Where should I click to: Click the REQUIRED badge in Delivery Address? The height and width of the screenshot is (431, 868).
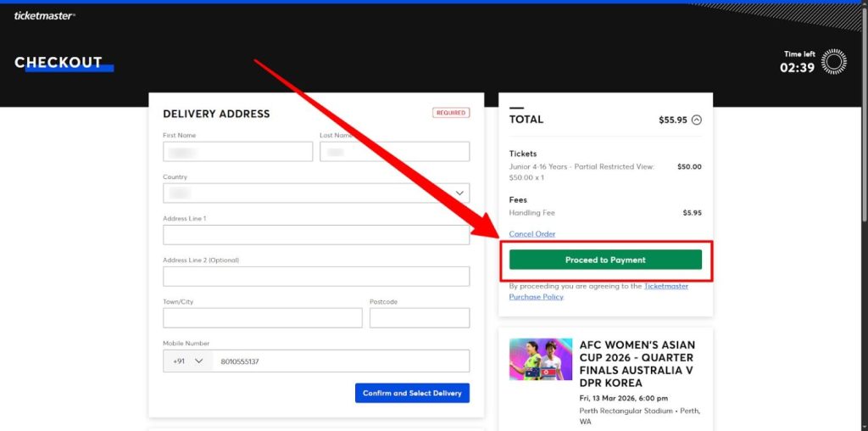(x=451, y=113)
